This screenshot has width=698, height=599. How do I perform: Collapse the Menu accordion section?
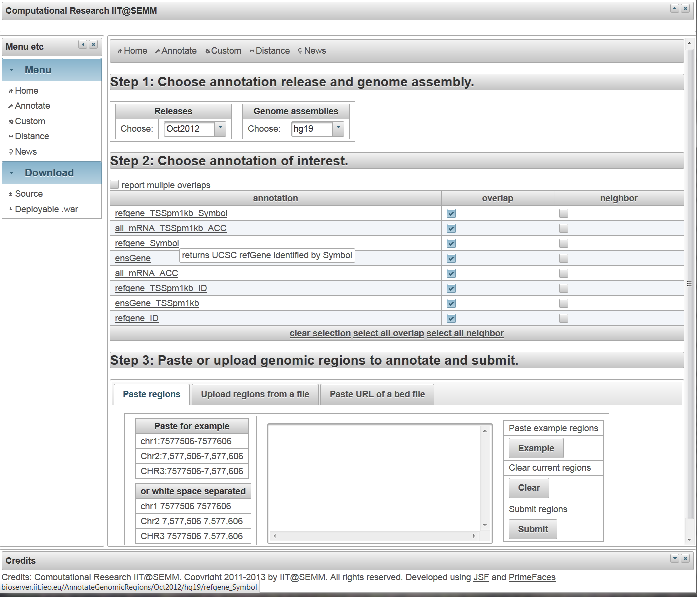(52, 70)
